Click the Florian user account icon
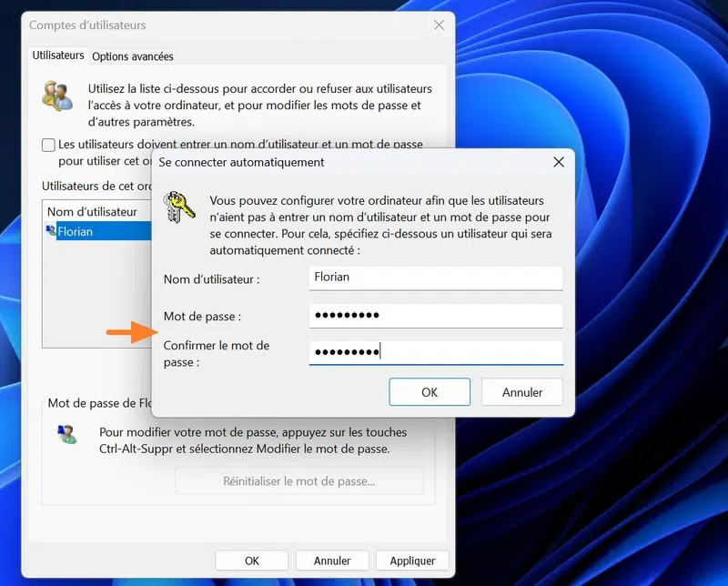 (51, 230)
